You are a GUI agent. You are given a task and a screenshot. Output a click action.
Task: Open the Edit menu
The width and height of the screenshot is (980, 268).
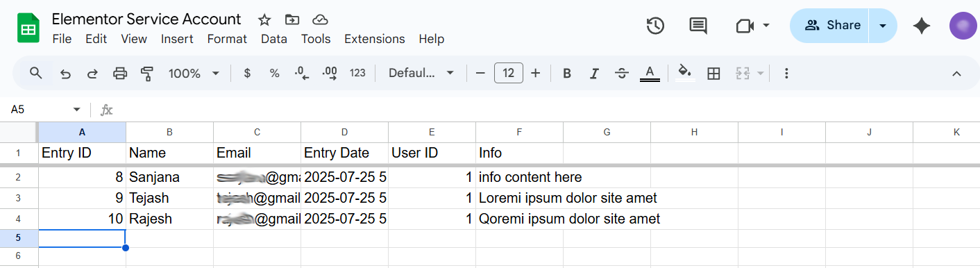[96, 39]
